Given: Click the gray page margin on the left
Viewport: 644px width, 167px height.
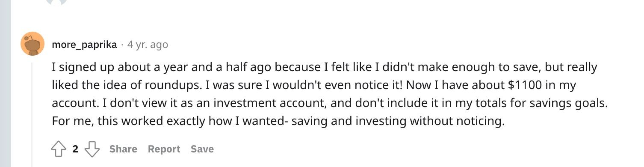Looking at the screenshot, I should click(5, 83).
